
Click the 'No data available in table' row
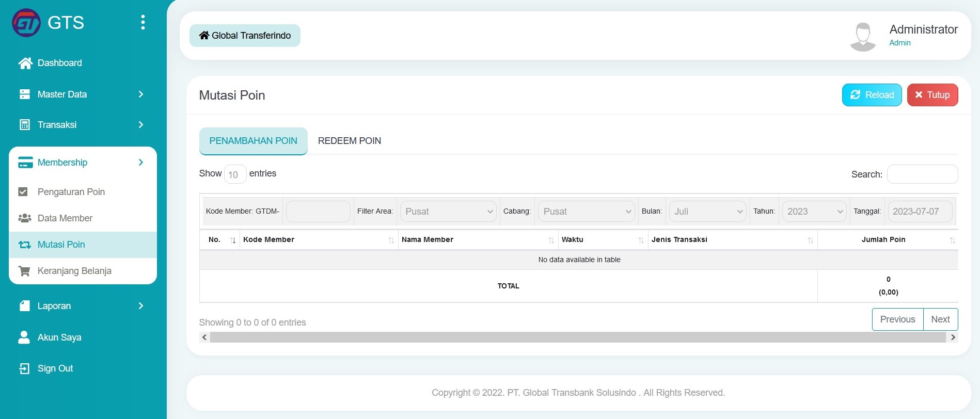tap(579, 260)
